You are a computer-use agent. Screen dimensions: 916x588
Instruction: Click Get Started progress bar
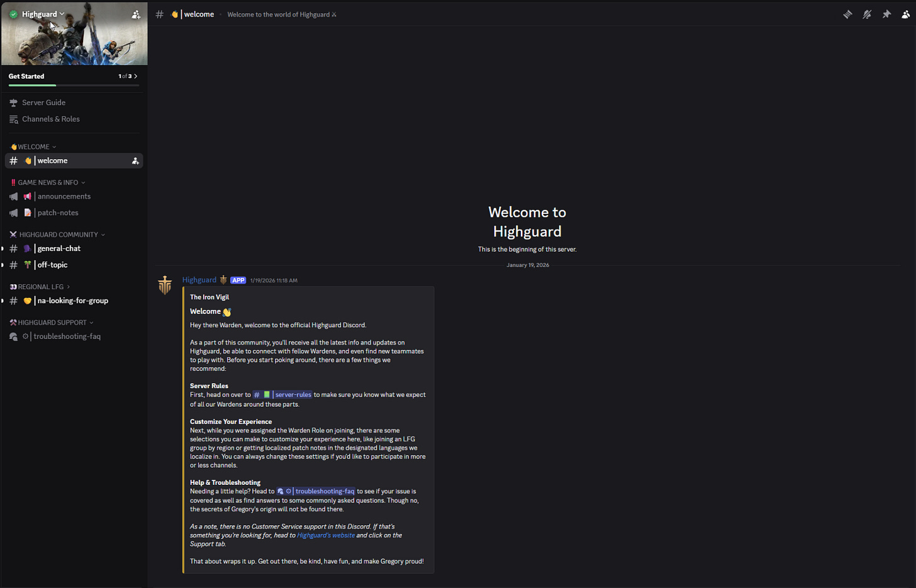pos(74,85)
